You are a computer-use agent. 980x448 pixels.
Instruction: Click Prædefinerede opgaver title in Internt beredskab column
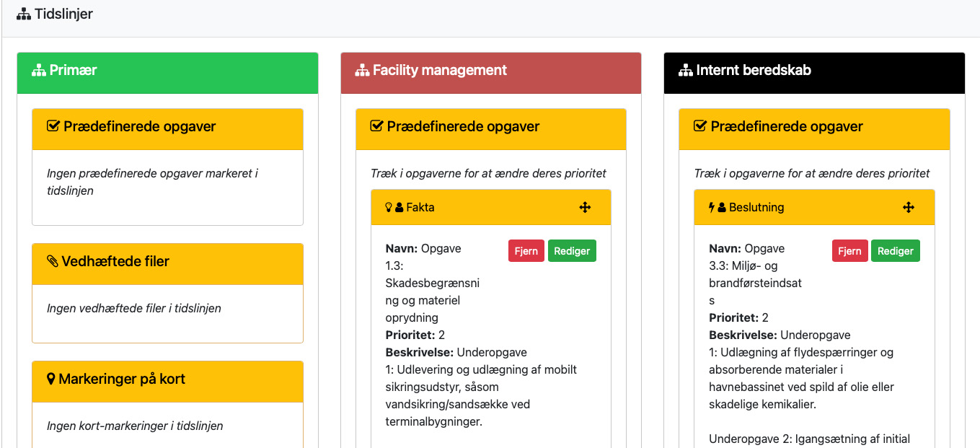(787, 126)
